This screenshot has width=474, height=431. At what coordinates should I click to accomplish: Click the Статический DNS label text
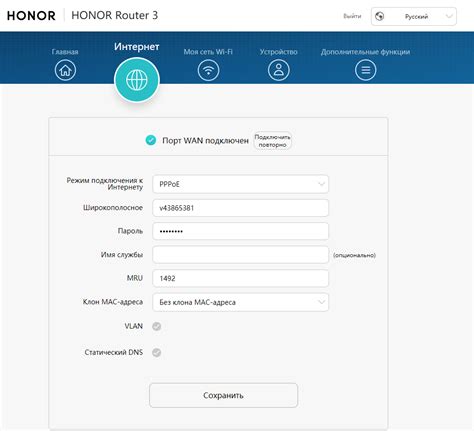click(114, 352)
